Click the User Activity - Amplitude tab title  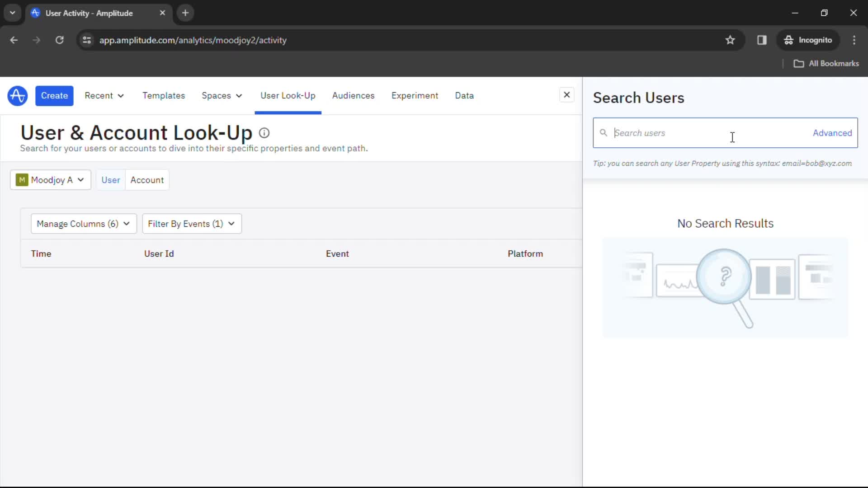click(x=89, y=13)
